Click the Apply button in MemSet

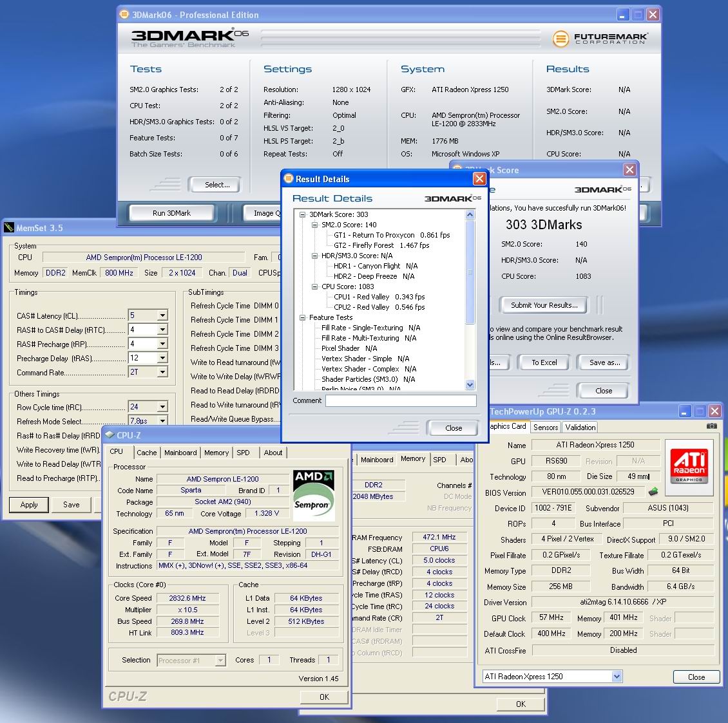[x=29, y=505]
